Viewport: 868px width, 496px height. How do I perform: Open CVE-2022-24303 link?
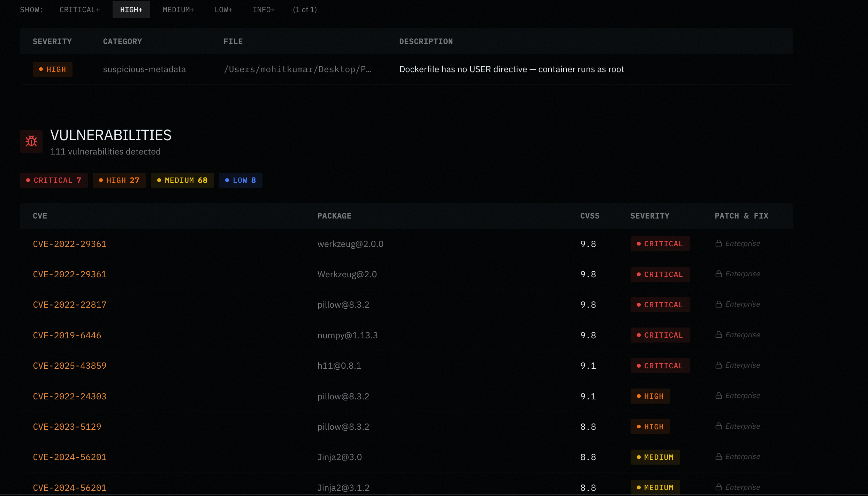point(70,396)
